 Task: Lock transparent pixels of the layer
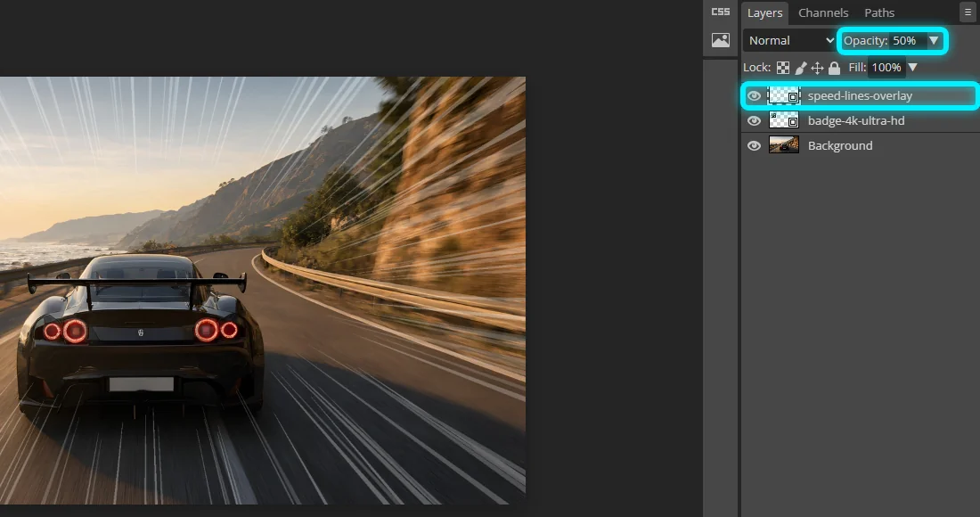pos(782,68)
